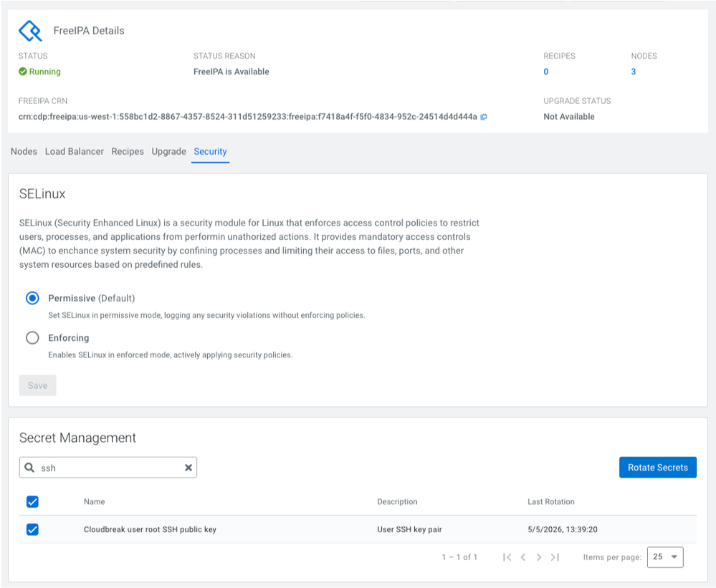The image size is (716, 588).
Task: Clear the ssh search with X icon
Action: pos(188,468)
